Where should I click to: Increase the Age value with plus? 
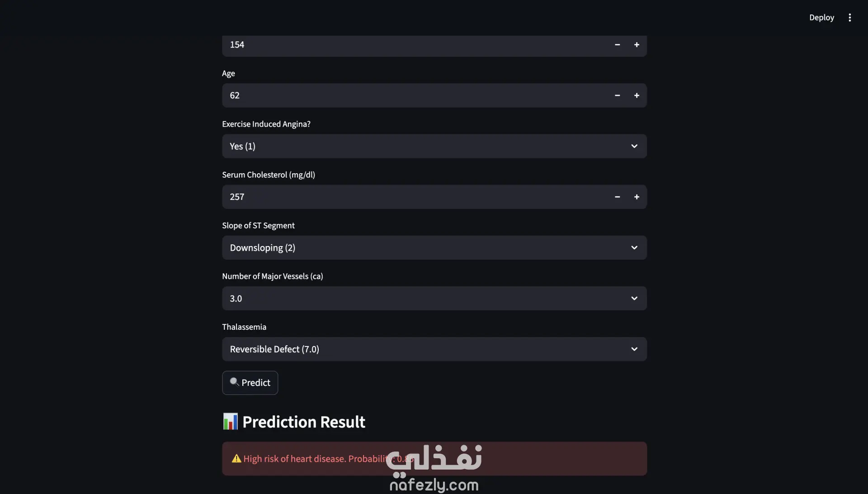(x=637, y=95)
